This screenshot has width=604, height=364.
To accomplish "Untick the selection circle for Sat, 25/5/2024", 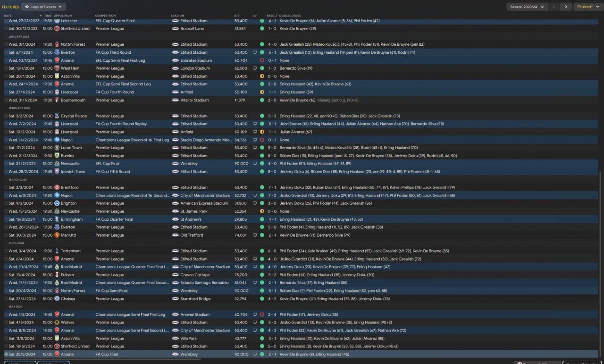I will (x=6, y=354).
